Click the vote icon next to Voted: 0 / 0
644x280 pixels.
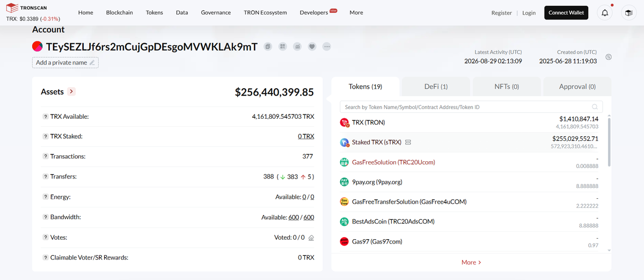coord(311,238)
